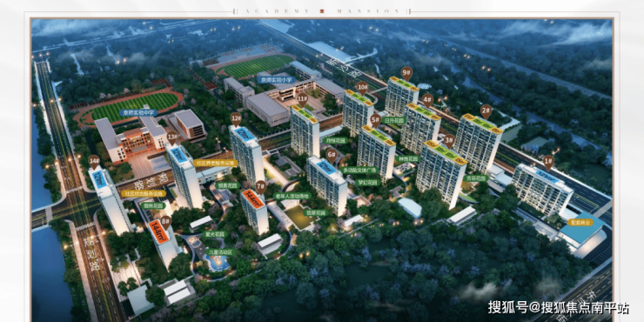
Task: Select the 14# building pin marker
Action: tap(94, 161)
